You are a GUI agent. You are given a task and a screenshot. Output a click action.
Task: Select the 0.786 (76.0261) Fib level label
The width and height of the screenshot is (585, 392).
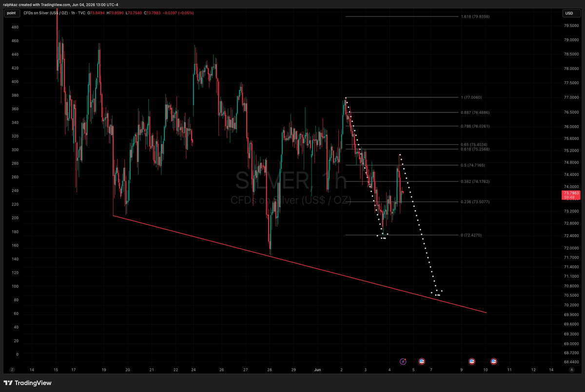[475, 127]
